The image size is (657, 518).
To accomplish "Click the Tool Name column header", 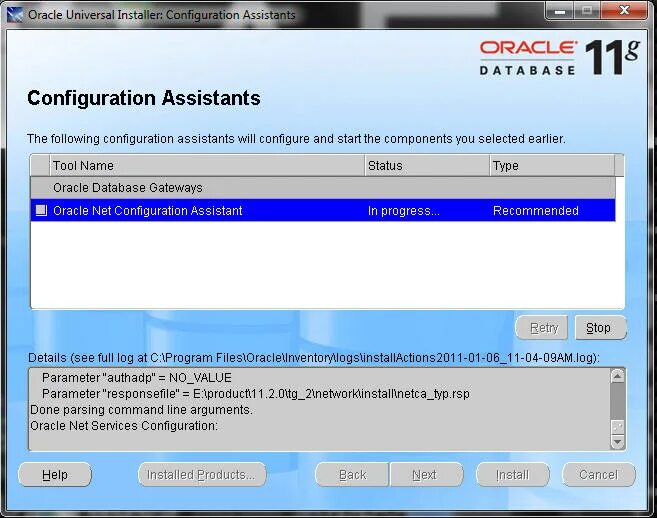I will [207, 166].
